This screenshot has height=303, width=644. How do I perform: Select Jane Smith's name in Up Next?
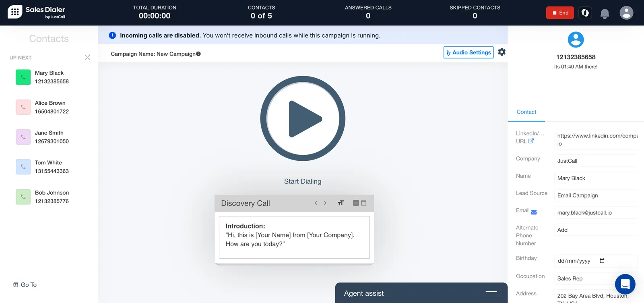[49, 133]
